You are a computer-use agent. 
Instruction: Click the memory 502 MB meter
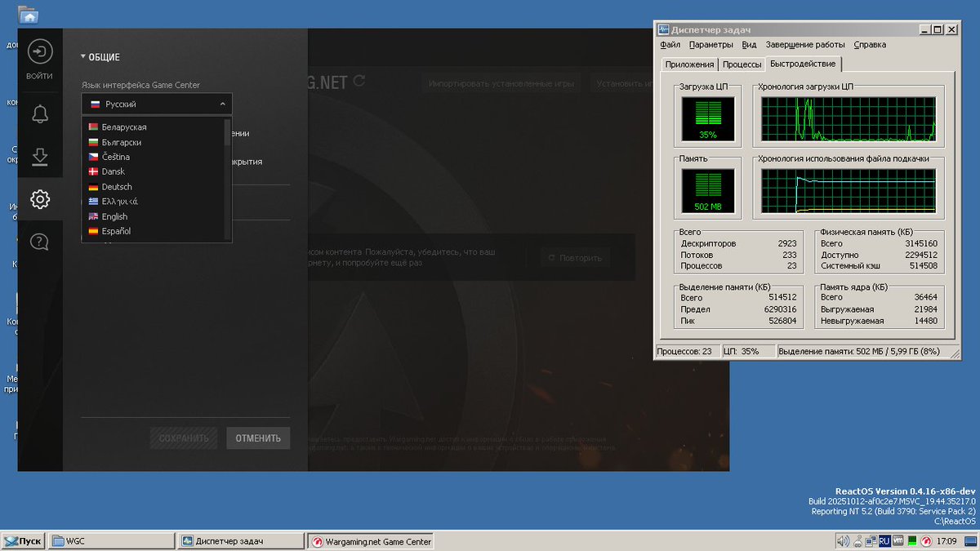pos(707,191)
